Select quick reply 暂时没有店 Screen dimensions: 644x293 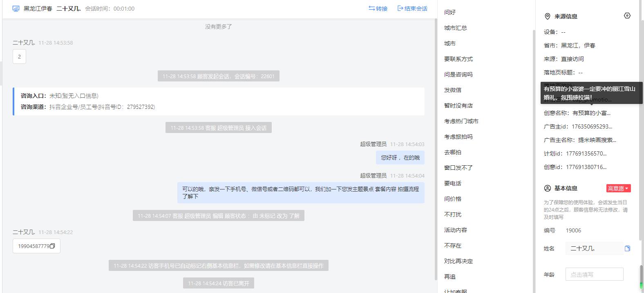458,106
